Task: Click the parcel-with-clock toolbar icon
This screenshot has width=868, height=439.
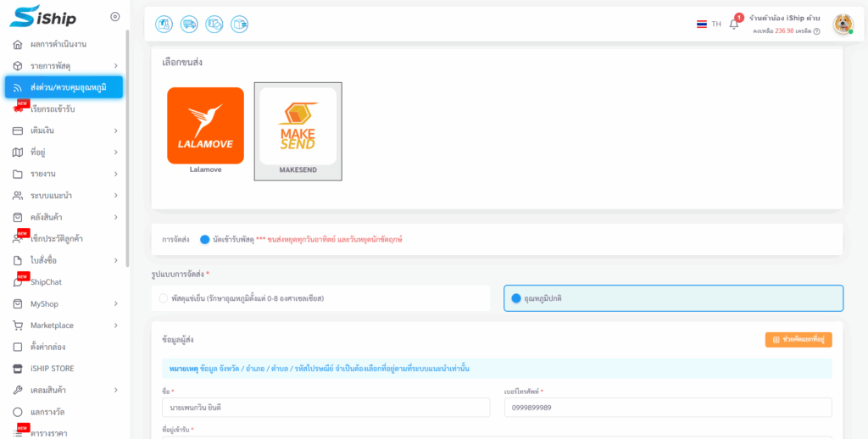Action: 164,24
